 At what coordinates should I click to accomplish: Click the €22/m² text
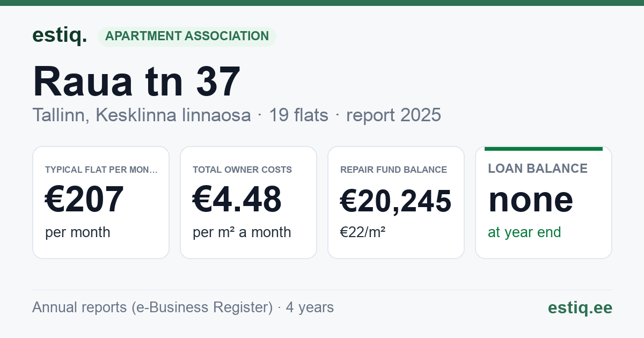point(363,232)
